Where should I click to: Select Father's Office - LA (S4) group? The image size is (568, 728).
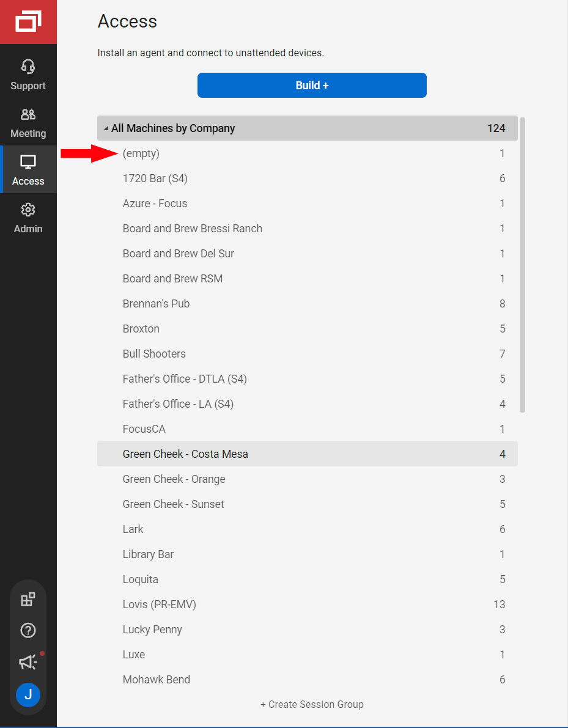click(308, 404)
